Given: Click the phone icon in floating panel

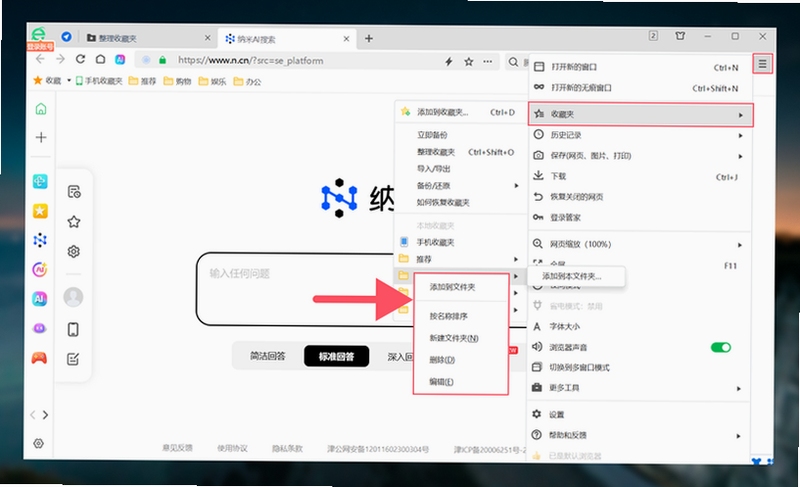Looking at the screenshot, I should pos(73,329).
